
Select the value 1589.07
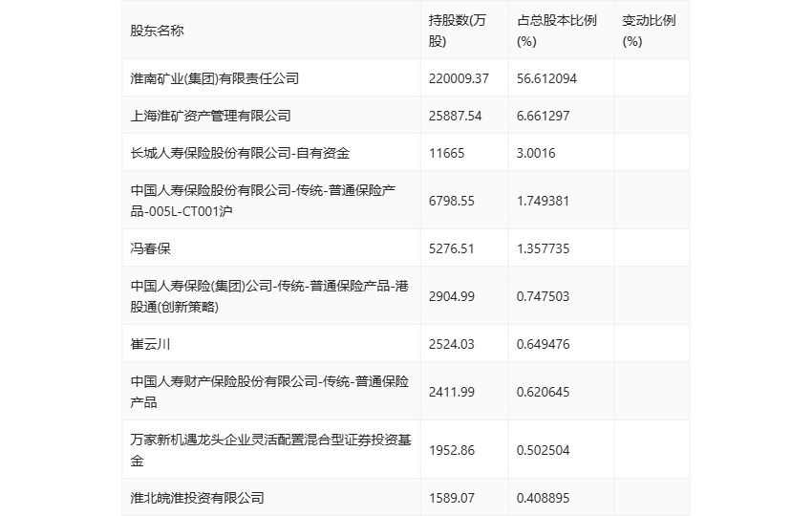tap(452, 497)
